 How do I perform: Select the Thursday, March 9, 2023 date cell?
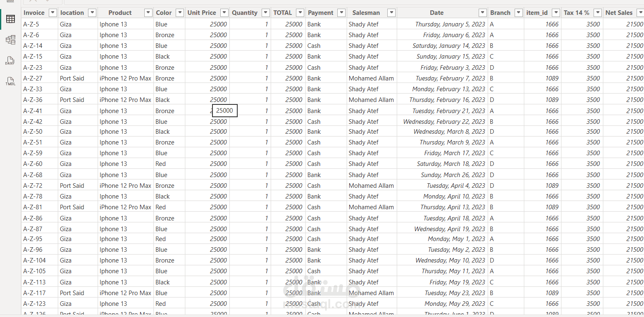[x=452, y=142]
